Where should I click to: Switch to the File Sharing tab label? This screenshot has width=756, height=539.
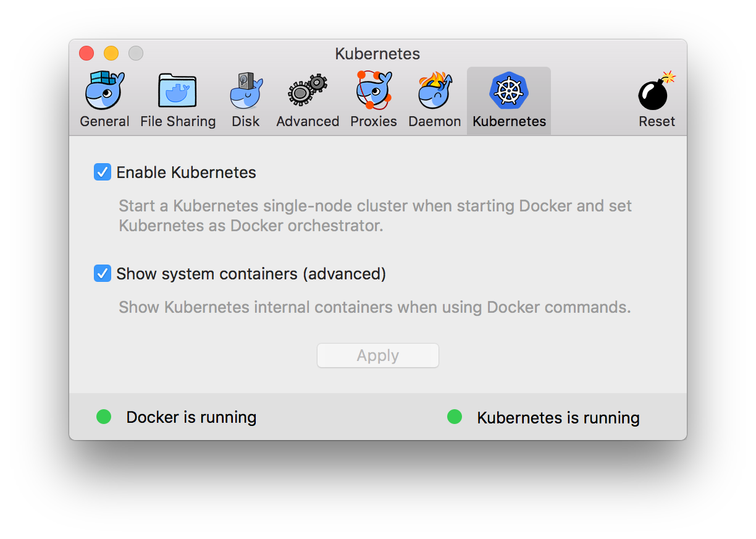pos(178,121)
